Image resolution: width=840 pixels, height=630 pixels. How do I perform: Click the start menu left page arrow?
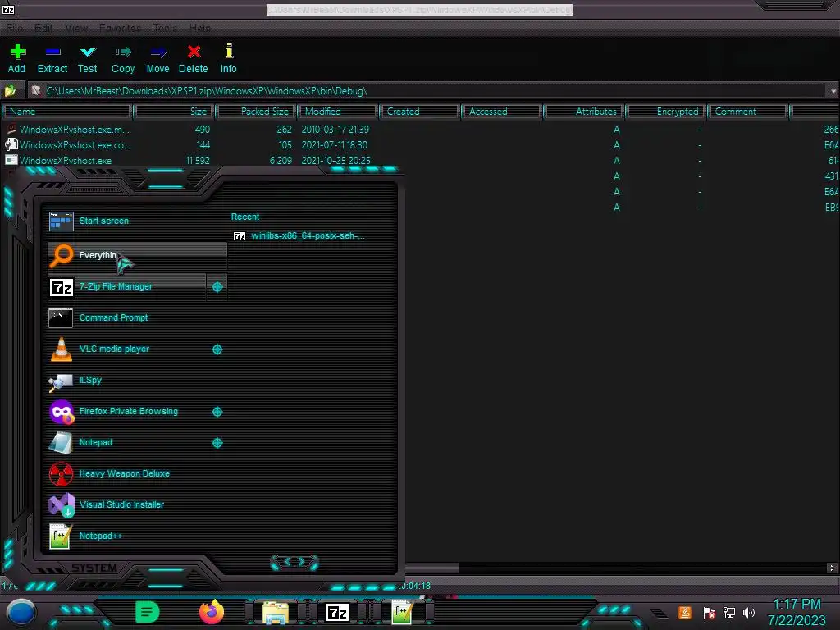tap(286, 562)
